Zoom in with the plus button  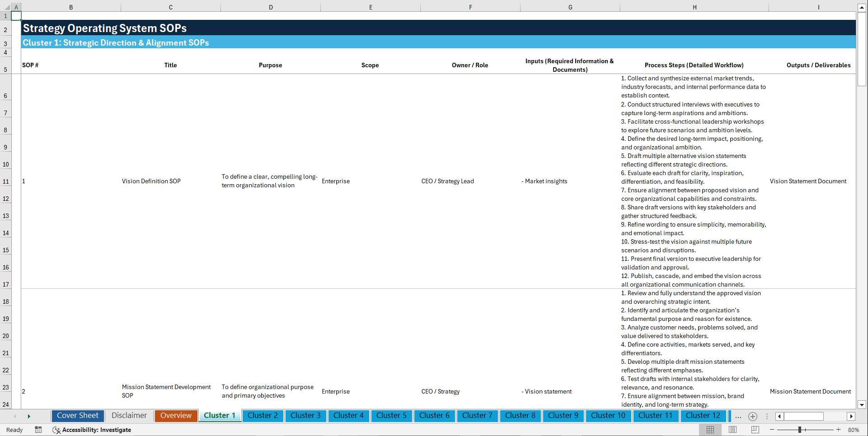(839, 430)
